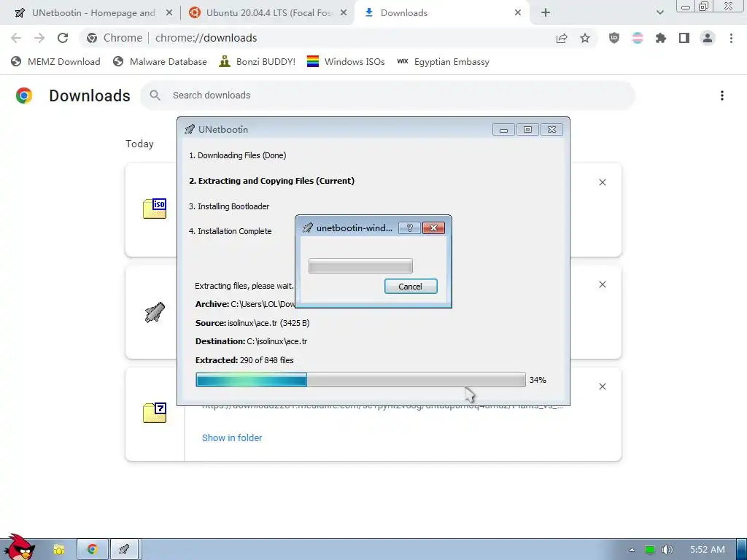Close the Ubuntu 20.04.4 LTS tab
Image resolution: width=747 pixels, height=560 pixels.
tap(344, 13)
